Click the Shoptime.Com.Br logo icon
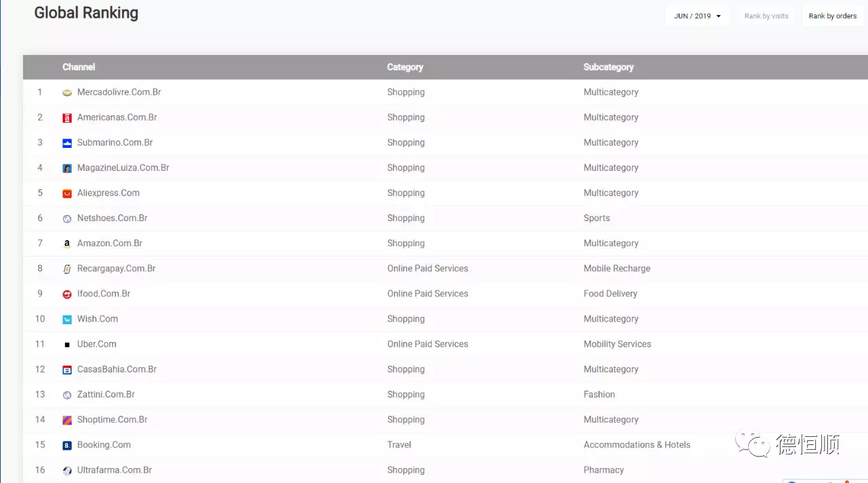This screenshot has height=483, width=868. click(x=67, y=420)
